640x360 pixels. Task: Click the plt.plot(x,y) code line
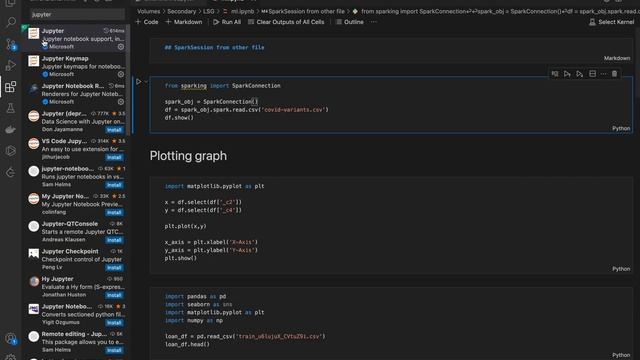(x=185, y=226)
